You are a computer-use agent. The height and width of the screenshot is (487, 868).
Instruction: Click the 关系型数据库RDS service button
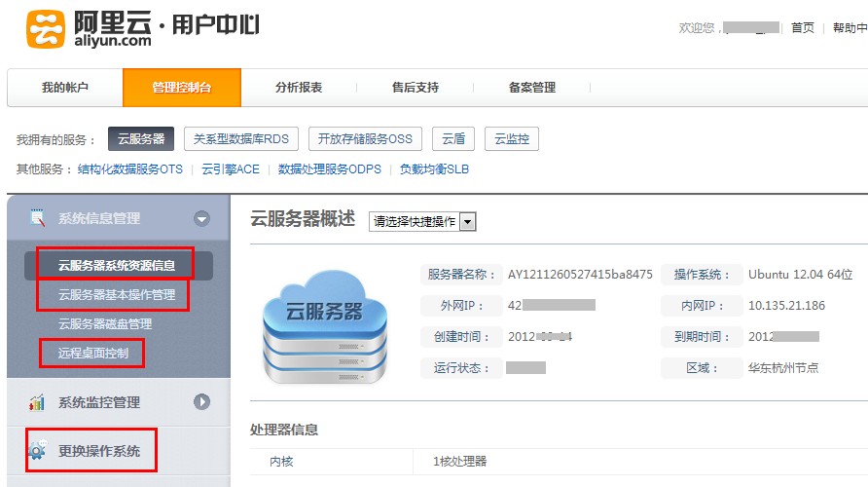click(x=240, y=139)
